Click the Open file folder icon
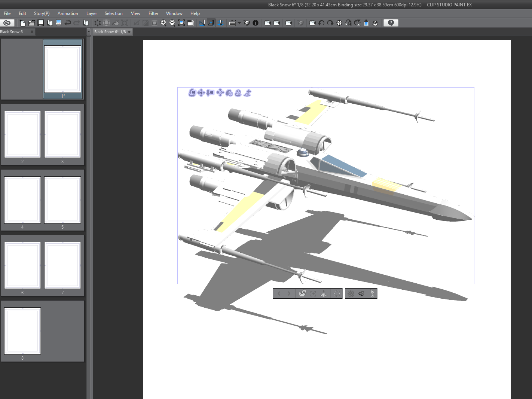Screen dimensions: 532x399 (x=32, y=23)
